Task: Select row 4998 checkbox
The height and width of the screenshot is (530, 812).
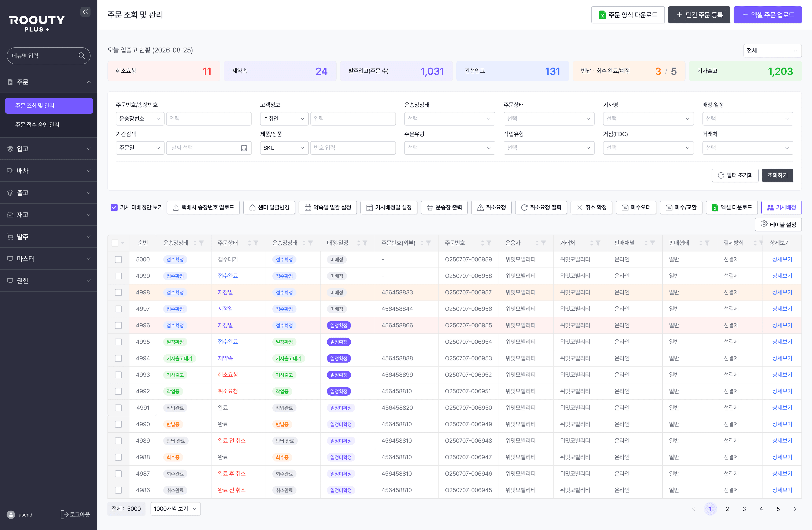Action: click(118, 292)
